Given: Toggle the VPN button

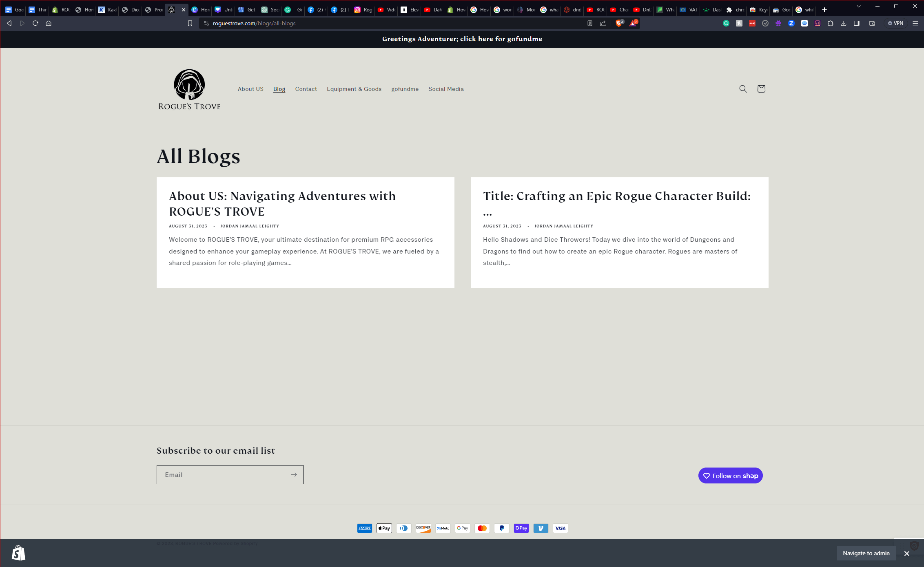Looking at the screenshot, I should [895, 23].
